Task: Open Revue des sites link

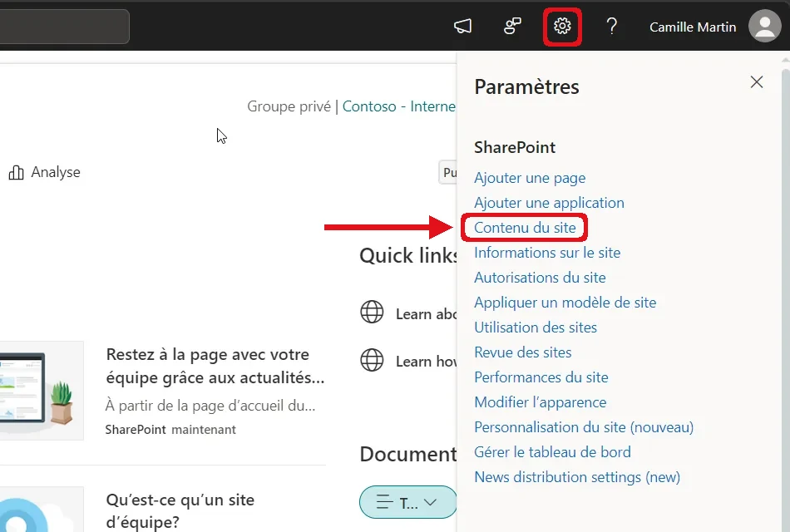Action: [522, 352]
